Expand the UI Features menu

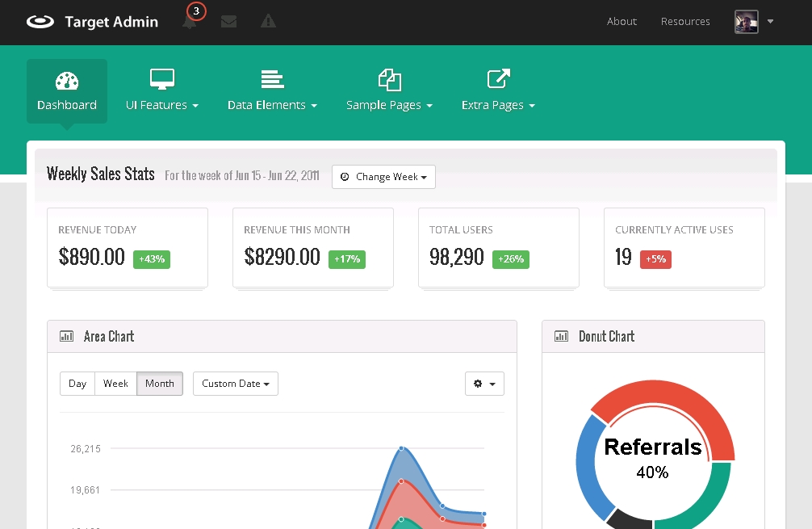pyautogui.click(x=162, y=90)
